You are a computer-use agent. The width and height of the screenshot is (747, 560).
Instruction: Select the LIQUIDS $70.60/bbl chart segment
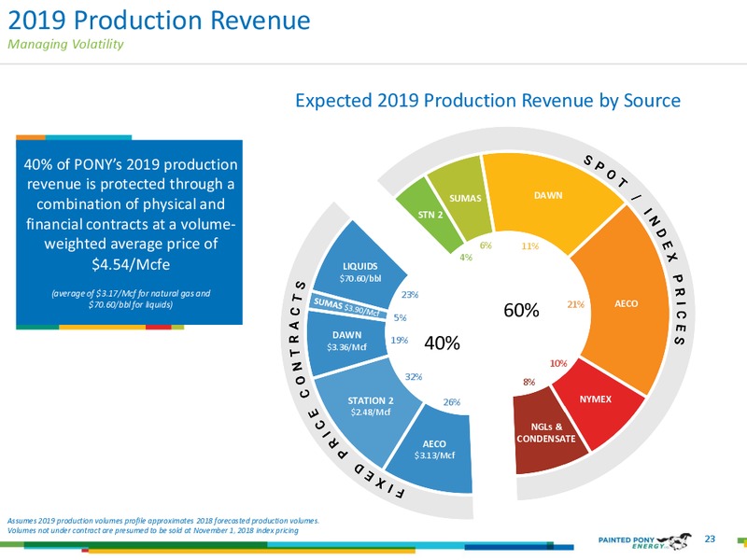(x=359, y=264)
